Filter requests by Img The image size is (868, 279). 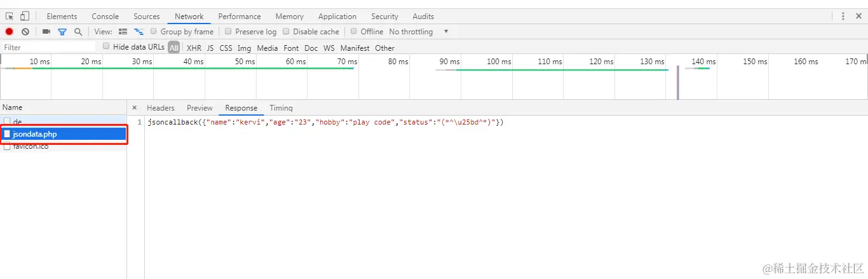click(245, 48)
